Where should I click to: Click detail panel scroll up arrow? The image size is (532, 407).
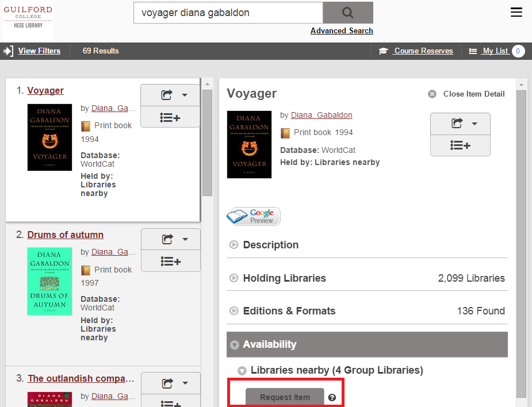522,85
